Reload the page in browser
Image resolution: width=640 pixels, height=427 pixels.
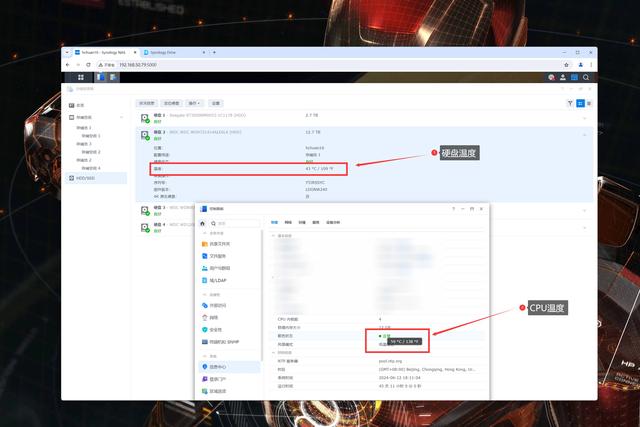88,65
